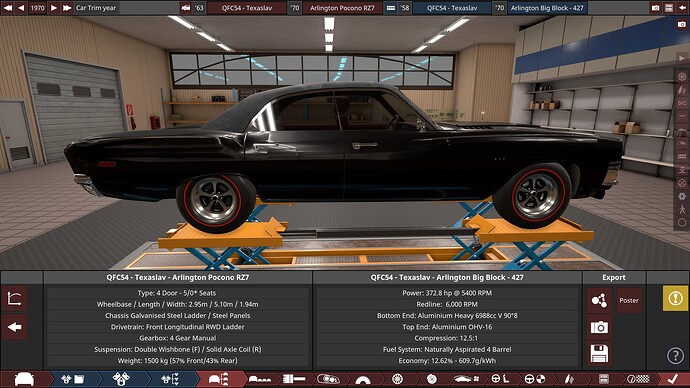
Task: Toggle the top-right photo mode camera
Action: click(682, 24)
